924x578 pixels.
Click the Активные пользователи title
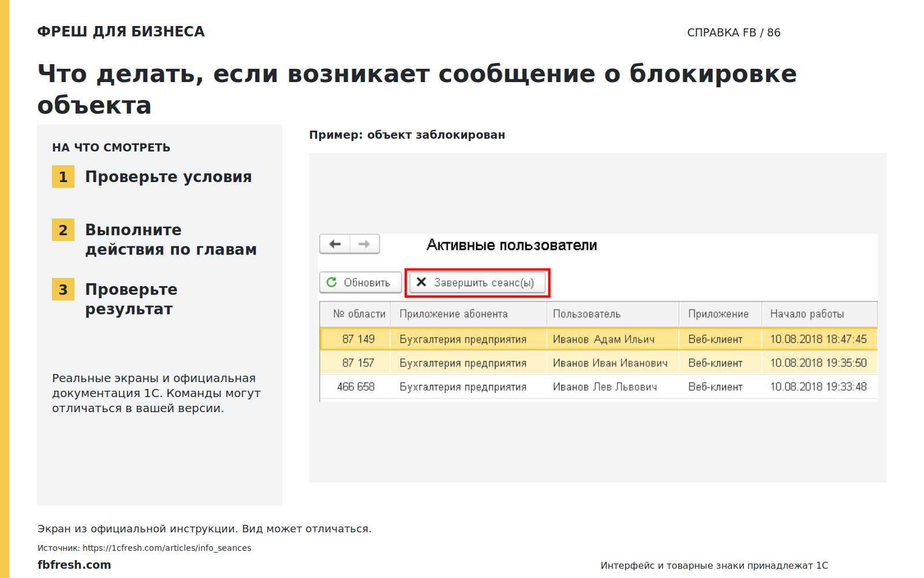pyautogui.click(x=512, y=245)
